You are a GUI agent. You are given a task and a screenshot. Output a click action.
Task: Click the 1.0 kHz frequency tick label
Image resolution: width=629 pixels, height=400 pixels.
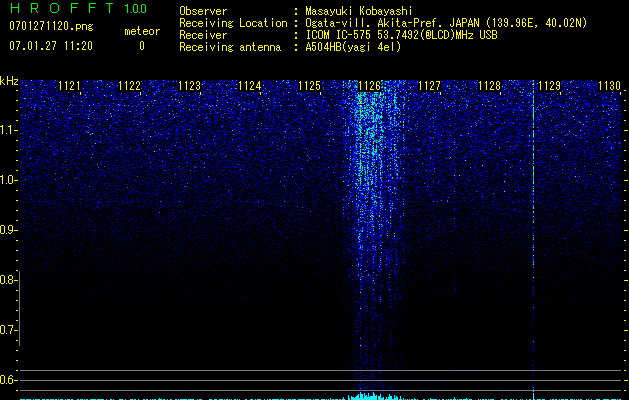point(8,180)
